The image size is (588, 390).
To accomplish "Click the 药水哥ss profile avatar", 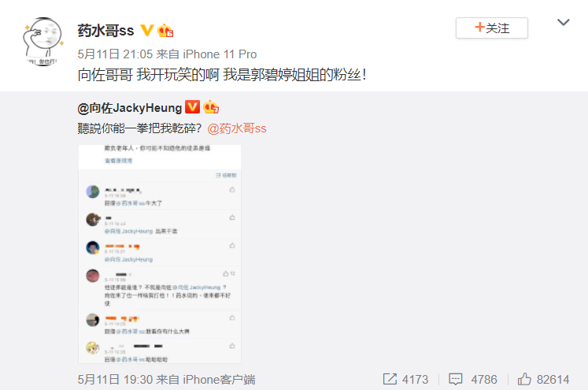I will click(43, 41).
